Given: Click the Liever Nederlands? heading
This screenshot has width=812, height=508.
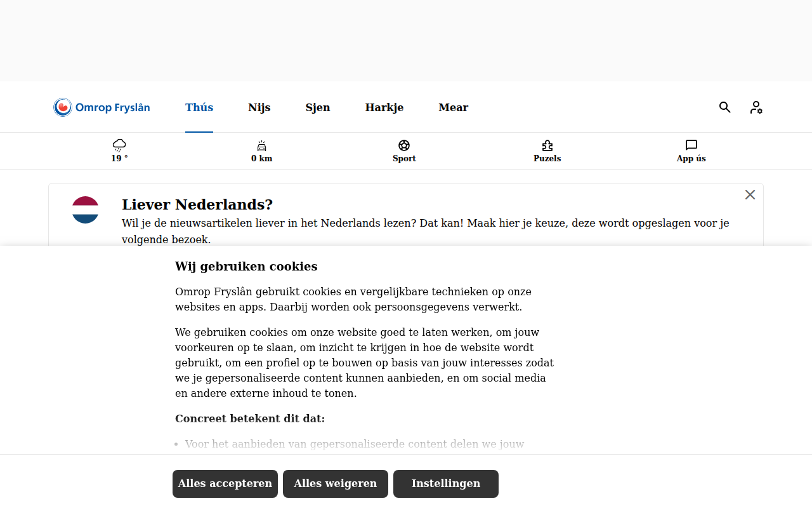Looking at the screenshot, I should click(x=197, y=204).
